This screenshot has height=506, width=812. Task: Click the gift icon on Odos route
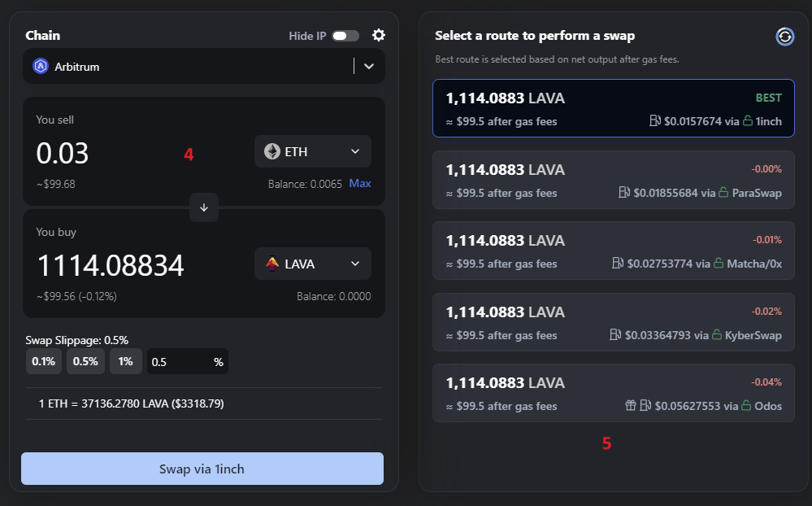631,406
